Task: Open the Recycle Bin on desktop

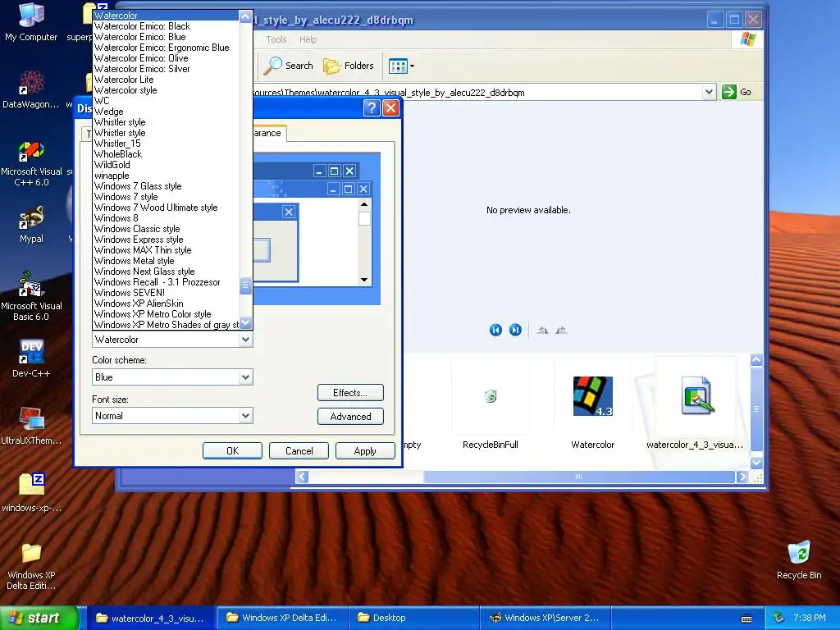Action: coord(799,560)
